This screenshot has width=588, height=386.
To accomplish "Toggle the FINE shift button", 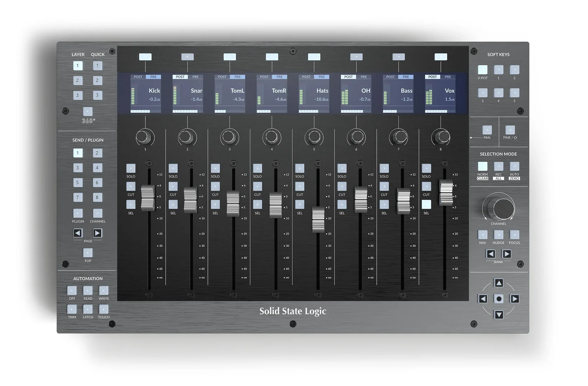I will (510, 130).
